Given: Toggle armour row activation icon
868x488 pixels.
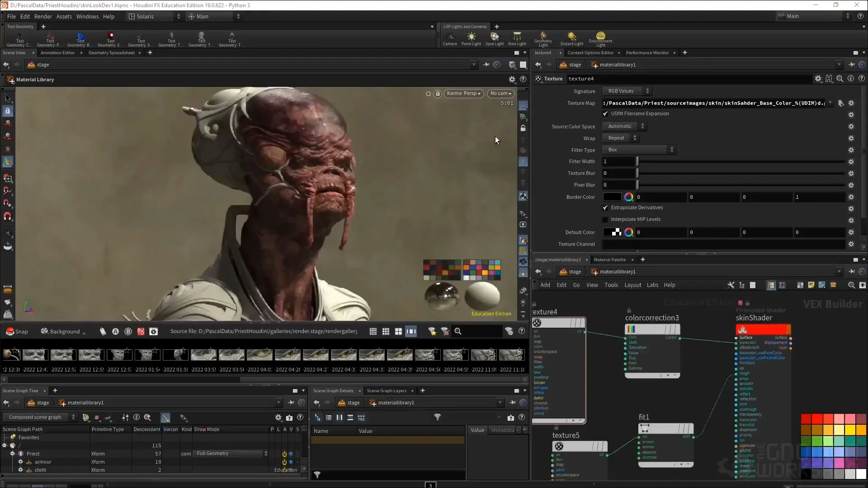Looking at the screenshot, I should click(x=284, y=462).
